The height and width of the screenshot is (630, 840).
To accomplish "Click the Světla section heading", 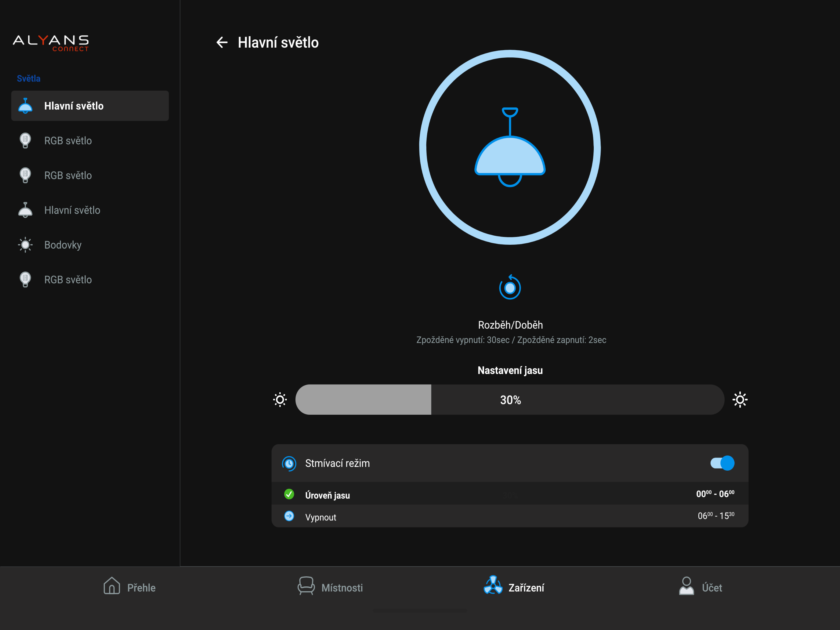I will click(28, 79).
